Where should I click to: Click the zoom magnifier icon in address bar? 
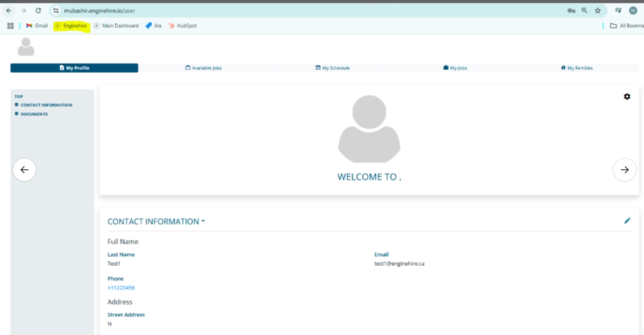click(x=584, y=11)
